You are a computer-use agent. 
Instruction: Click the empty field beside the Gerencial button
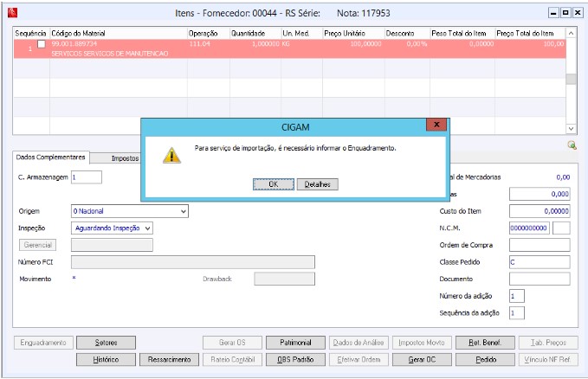(x=112, y=245)
